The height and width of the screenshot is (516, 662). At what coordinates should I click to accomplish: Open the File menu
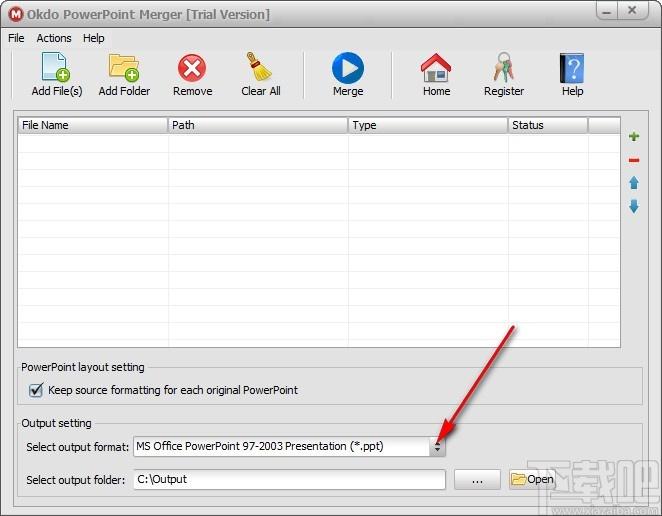16,38
